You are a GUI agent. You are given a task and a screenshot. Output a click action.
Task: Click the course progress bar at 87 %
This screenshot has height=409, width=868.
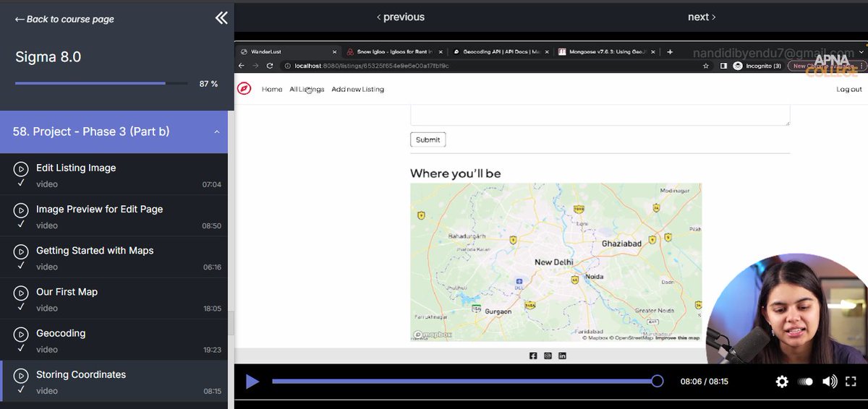point(100,84)
